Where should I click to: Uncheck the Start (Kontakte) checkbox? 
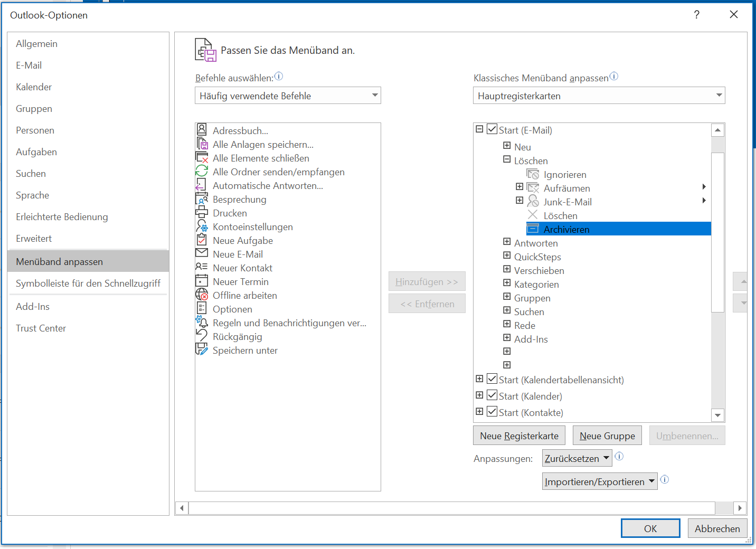click(492, 411)
